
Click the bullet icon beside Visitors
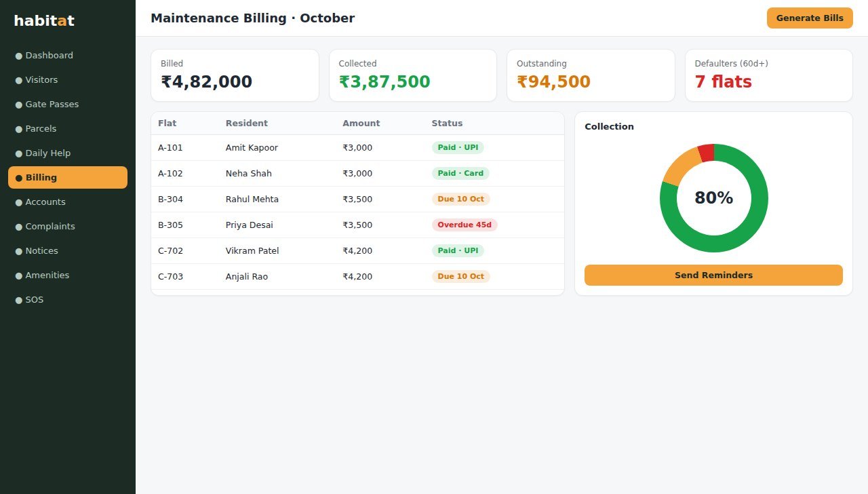coord(19,80)
